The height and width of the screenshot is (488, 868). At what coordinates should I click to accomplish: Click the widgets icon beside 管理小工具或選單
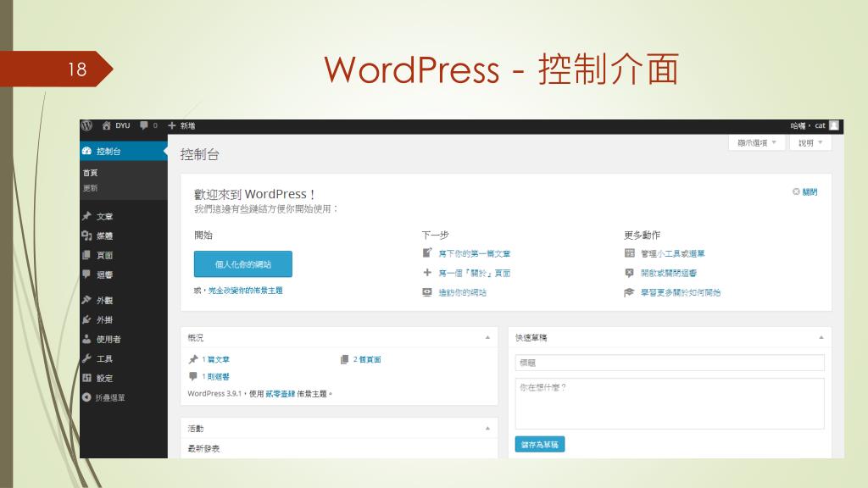630,252
